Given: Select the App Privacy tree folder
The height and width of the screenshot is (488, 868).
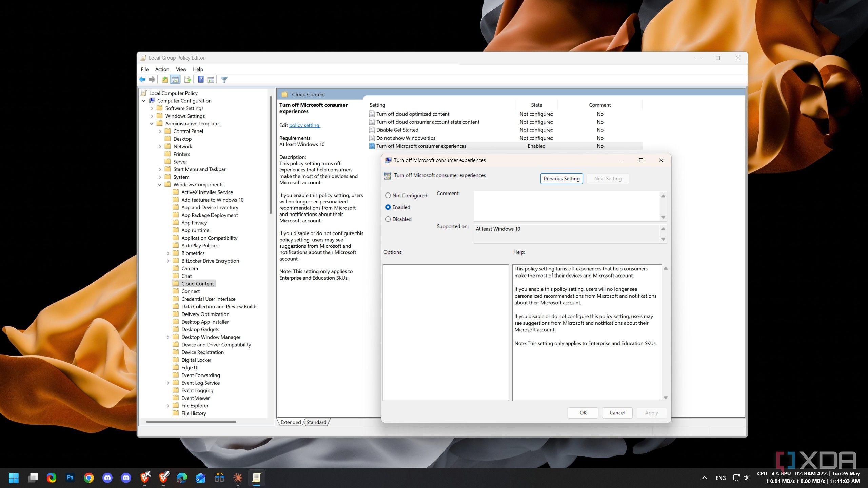Looking at the screenshot, I should point(190,223).
